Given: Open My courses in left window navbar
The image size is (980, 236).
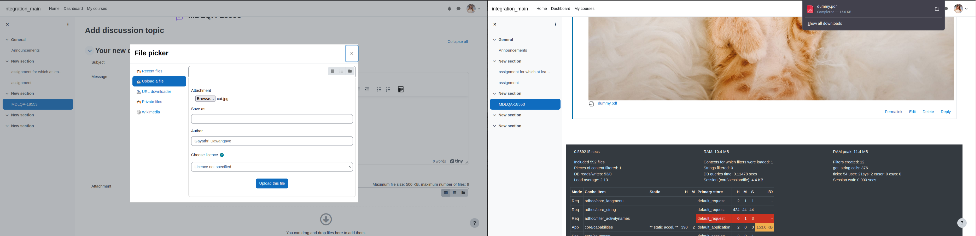Looking at the screenshot, I should pos(97,9).
